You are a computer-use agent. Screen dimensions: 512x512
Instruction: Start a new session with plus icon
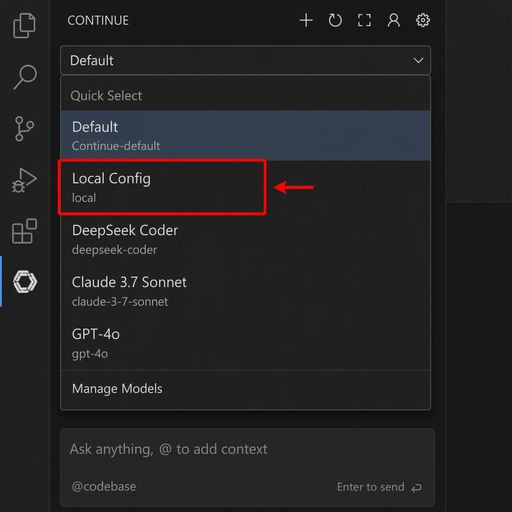306,20
